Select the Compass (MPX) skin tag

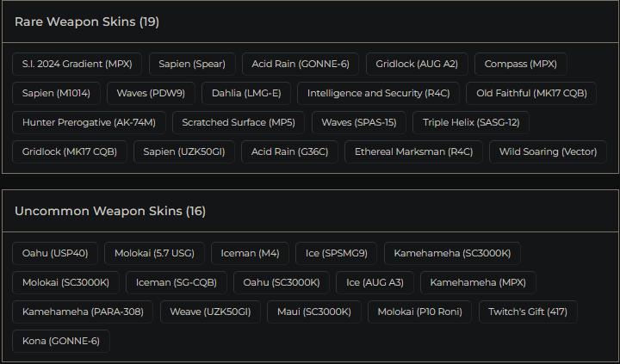click(x=520, y=64)
